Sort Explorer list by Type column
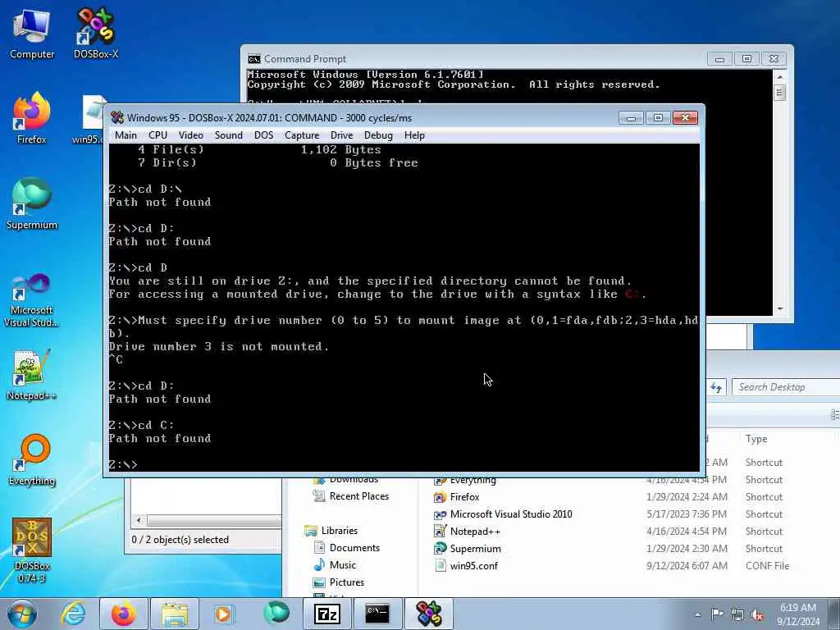This screenshot has height=630, width=840. (756, 439)
